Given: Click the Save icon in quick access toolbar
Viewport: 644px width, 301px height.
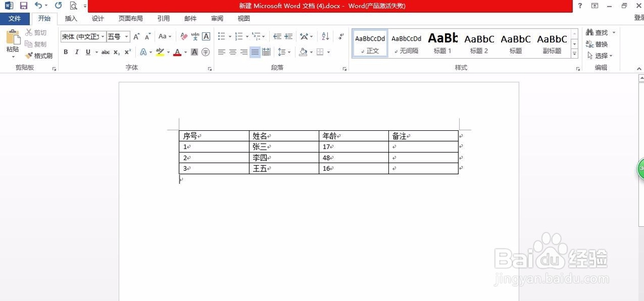Looking at the screenshot, I should click(x=23, y=5).
